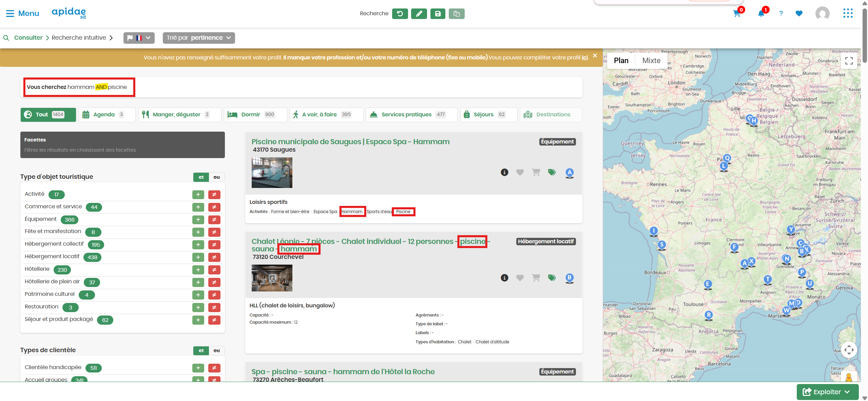Click the 'Vous cherchez' search field
This screenshot has width=868, height=401.
[x=301, y=87]
